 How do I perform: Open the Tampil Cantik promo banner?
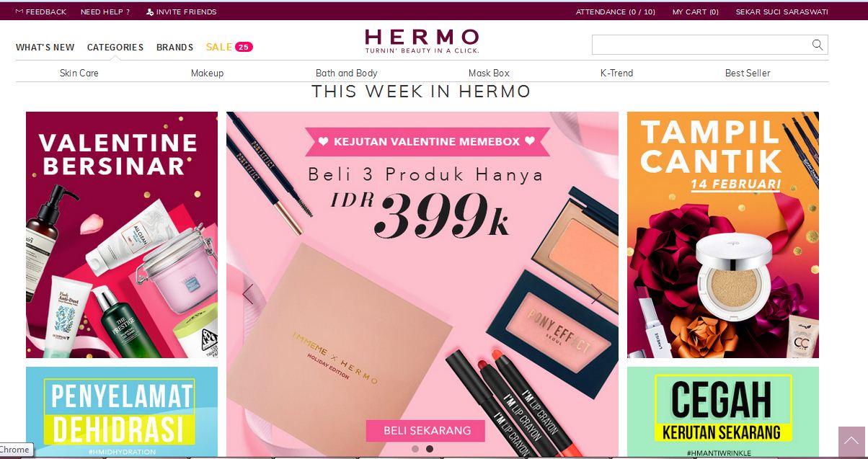tap(723, 235)
